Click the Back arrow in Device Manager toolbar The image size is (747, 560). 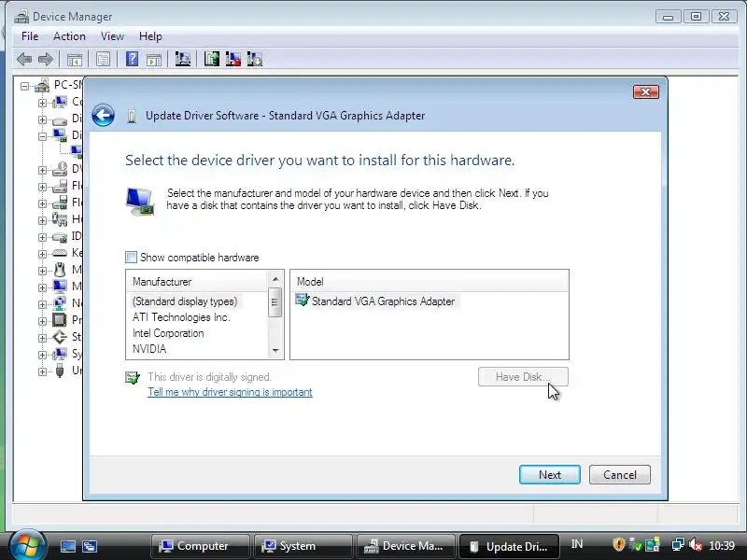click(x=24, y=60)
